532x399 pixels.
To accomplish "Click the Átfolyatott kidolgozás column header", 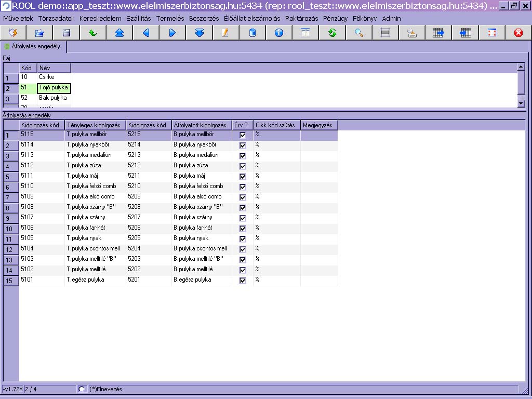I will (202, 125).
